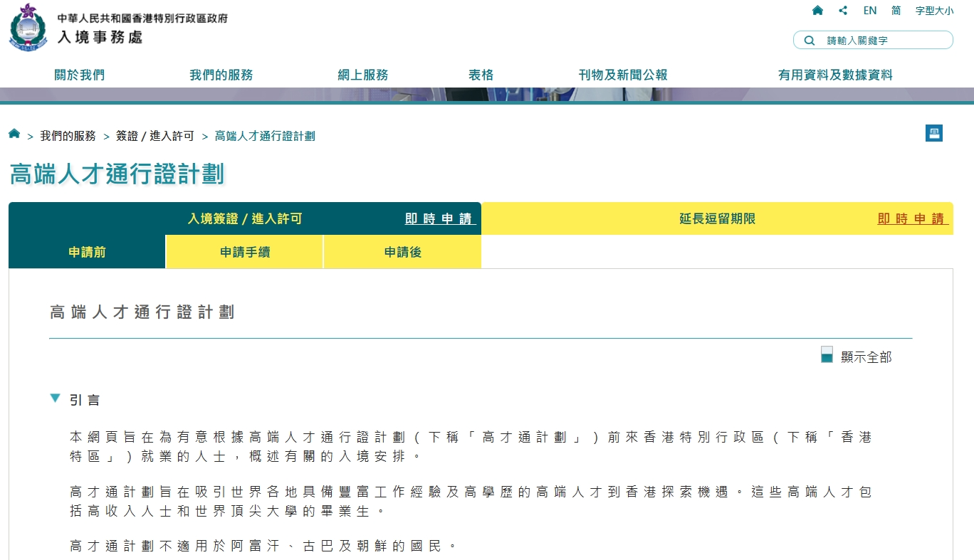Click breadcrumb home icon
The width and height of the screenshot is (974, 560).
14,134
